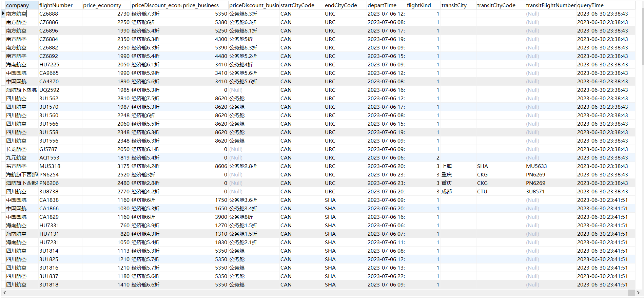Click the horizontal scrollbar thumb
The image size is (644, 298).
631,293
